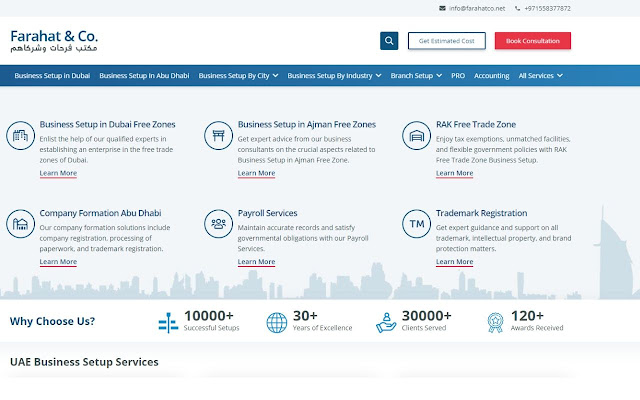Click the Farahat & Co. logo

click(54, 41)
